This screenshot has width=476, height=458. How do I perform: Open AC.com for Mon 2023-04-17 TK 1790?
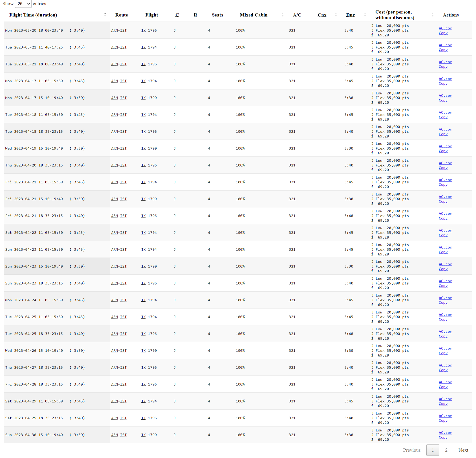tap(445, 96)
